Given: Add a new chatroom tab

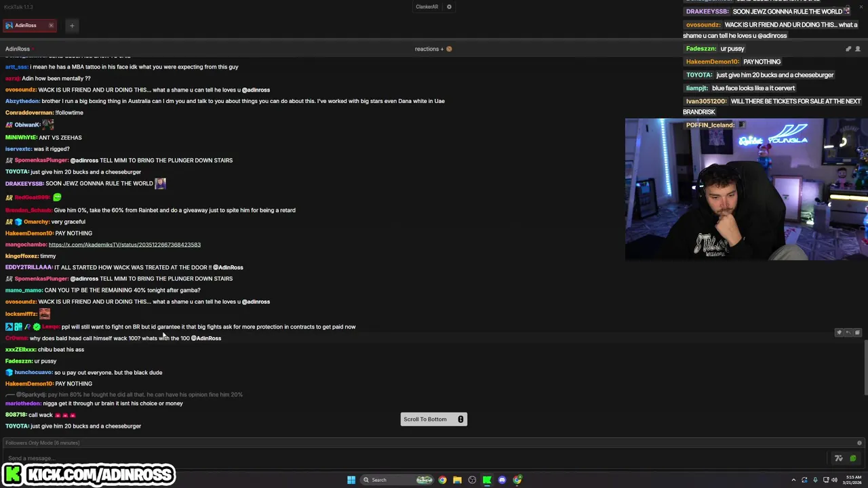Looking at the screenshot, I should click(72, 26).
